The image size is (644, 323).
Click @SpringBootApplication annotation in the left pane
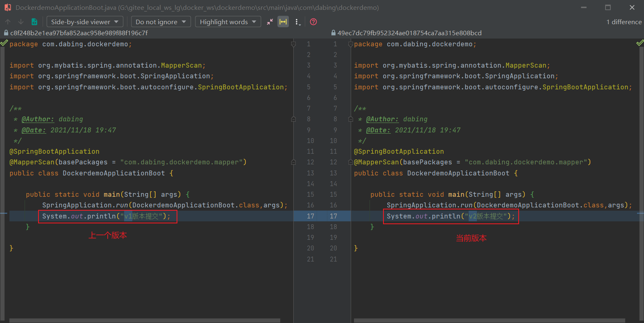[54, 151]
